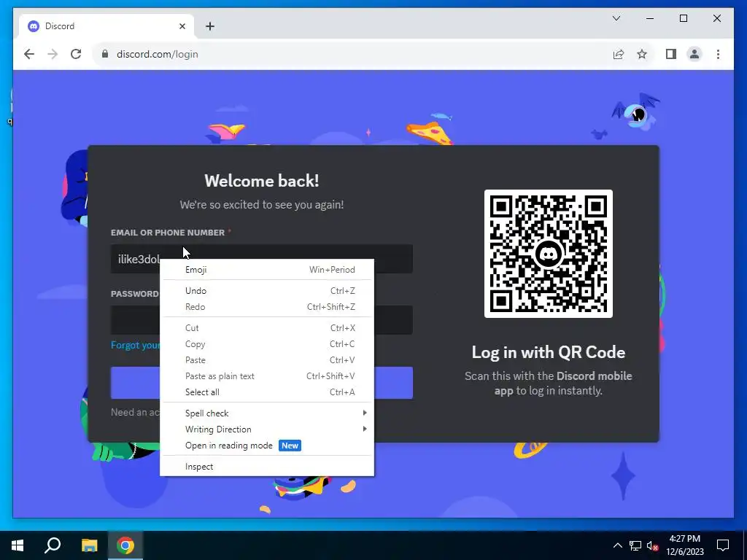The image size is (747, 560).
Task: Bookmark this tab with the star icon
Action: (x=642, y=54)
